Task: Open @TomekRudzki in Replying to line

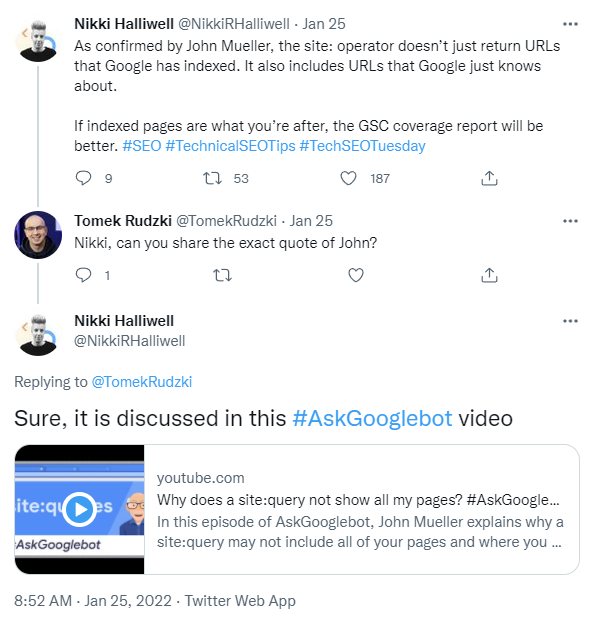Action: (142, 382)
